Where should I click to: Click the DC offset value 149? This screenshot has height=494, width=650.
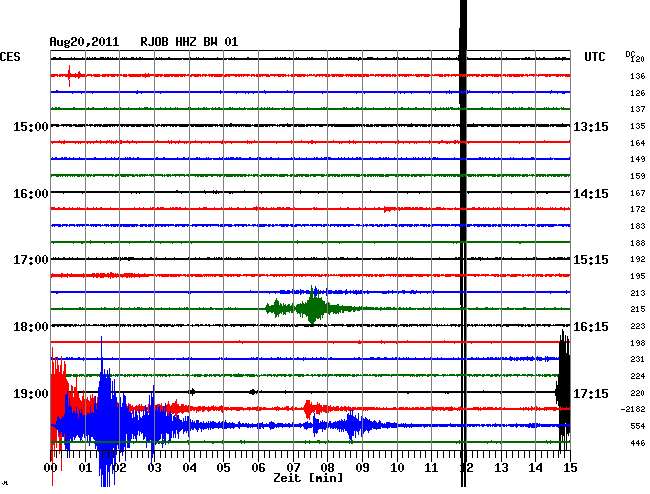(638, 159)
